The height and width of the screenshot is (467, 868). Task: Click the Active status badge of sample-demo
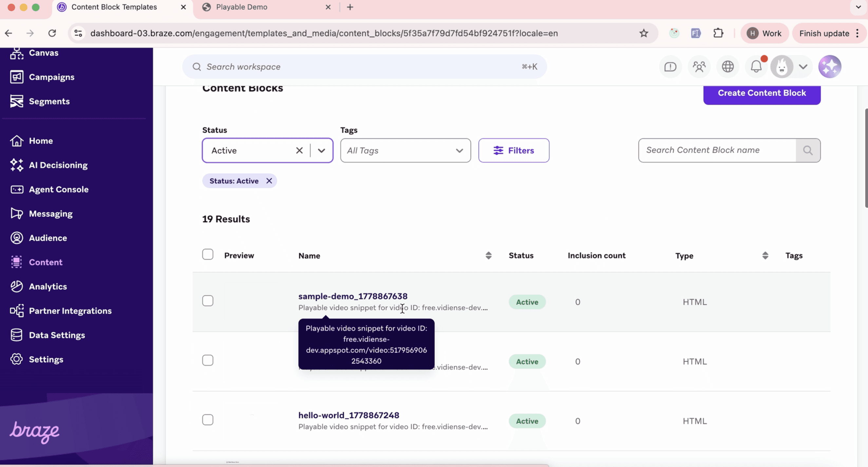(527, 302)
